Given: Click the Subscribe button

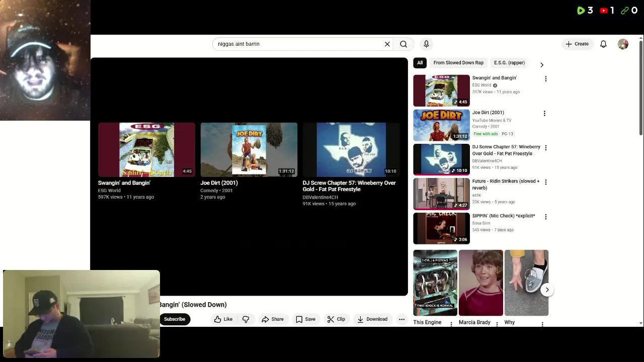Looking at the screenshot, I should coord(175,319).
